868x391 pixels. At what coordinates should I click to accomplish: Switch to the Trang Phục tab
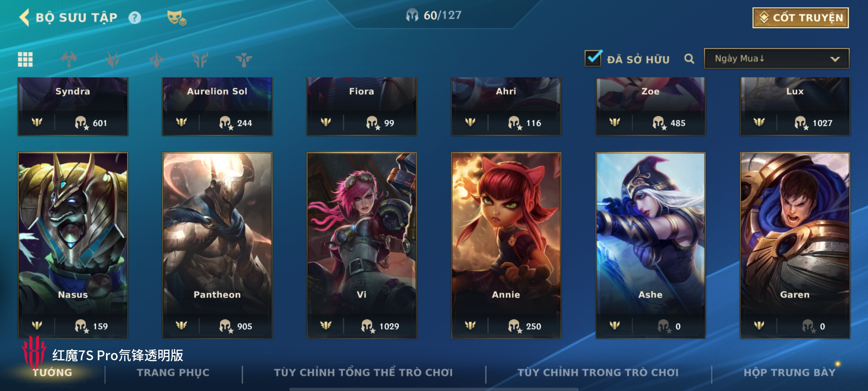pos(173,373)
